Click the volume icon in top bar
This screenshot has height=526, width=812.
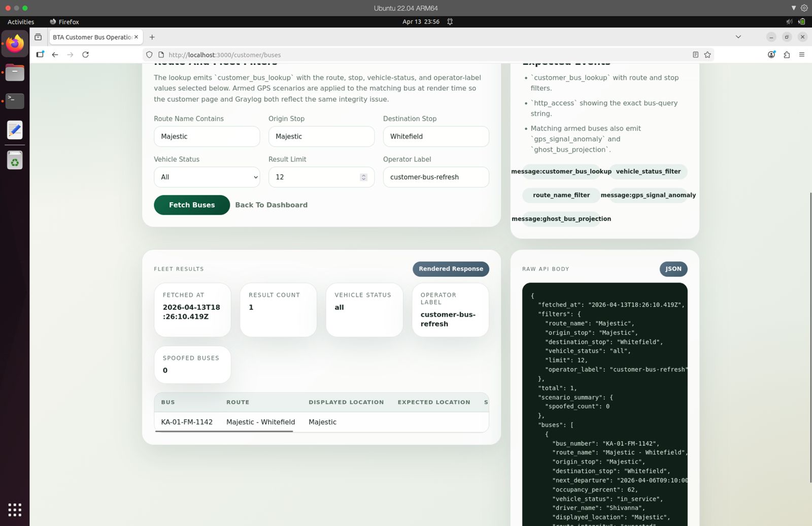(x=789, y=22)
